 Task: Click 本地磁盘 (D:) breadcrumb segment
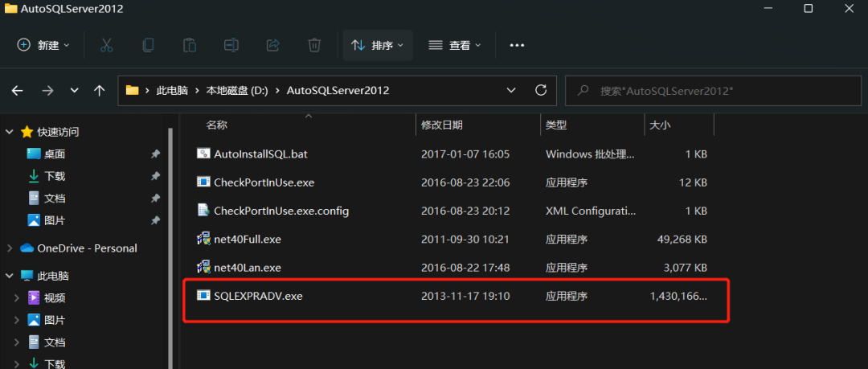click(237, 90)
